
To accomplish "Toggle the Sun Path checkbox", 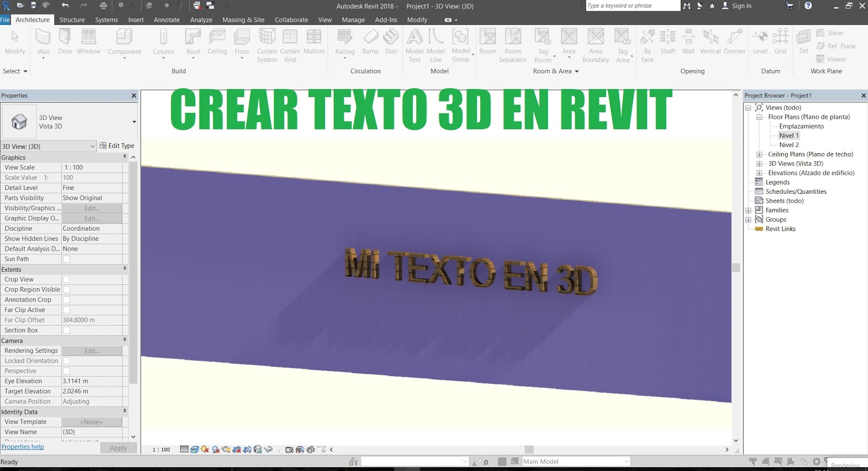I will point(66,259).
